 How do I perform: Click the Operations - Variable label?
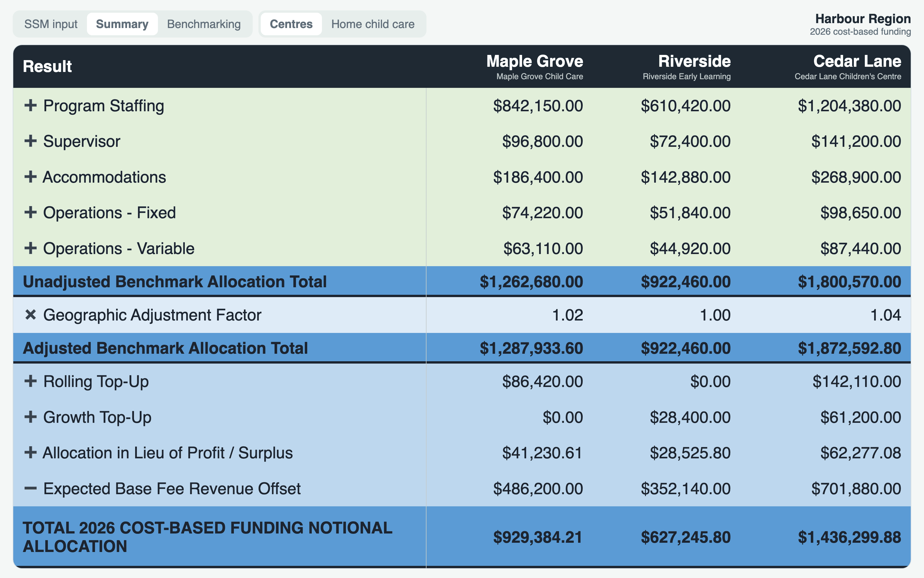pyautogui.click(x=119, y=249)
